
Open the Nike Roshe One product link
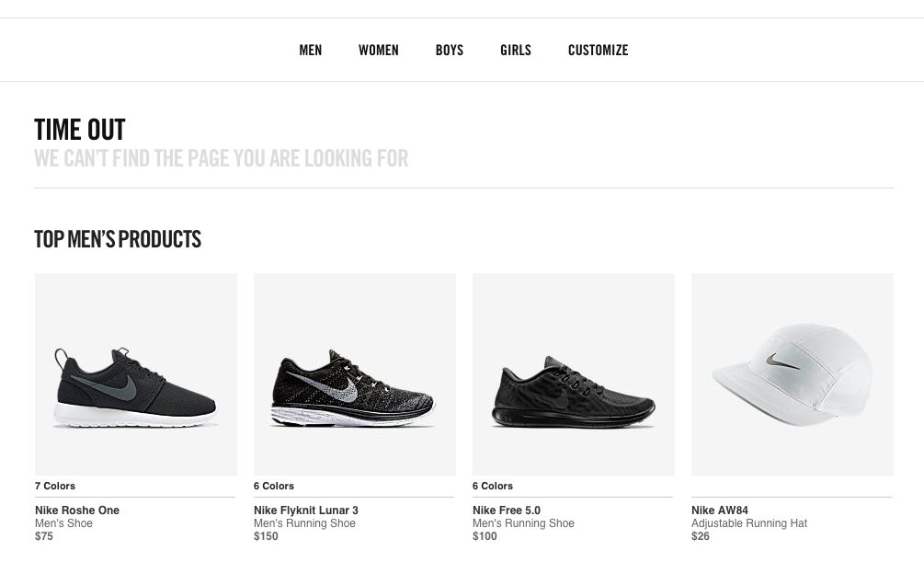point(76,510)
